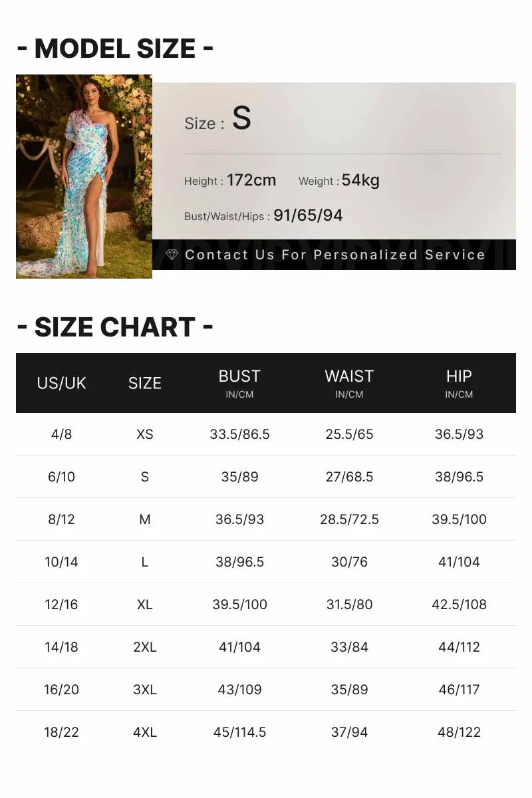Select the Bust/Waist/Hips 91/65/94 text
This screenshot has height=798, width=532.
(x=263, y=215)
